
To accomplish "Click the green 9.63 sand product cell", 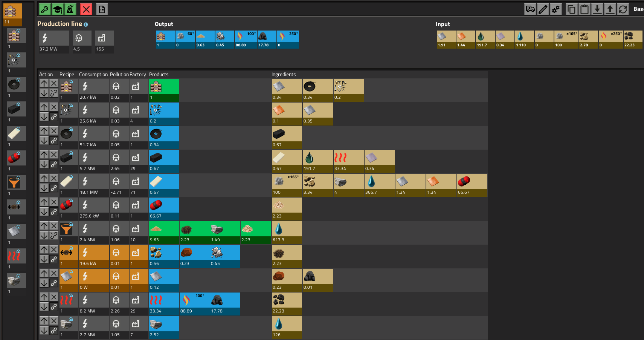I will click(164, 233).
